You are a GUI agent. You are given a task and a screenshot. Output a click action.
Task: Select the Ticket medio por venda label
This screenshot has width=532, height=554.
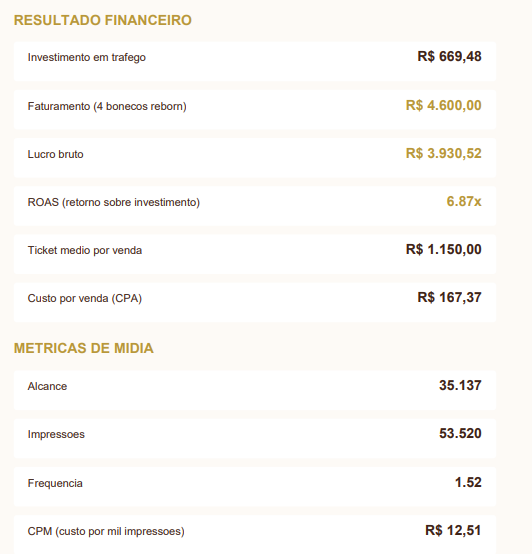point(85,250)
